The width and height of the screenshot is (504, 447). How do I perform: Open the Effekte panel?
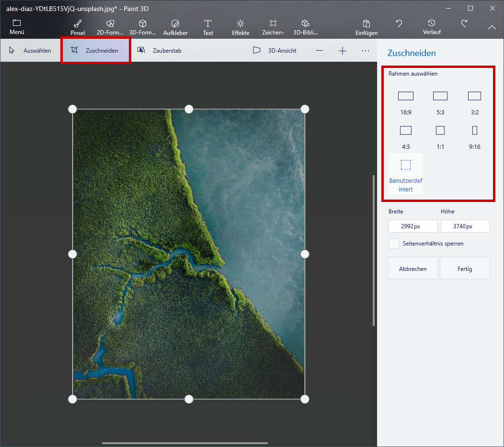click(x=240, y=27)
